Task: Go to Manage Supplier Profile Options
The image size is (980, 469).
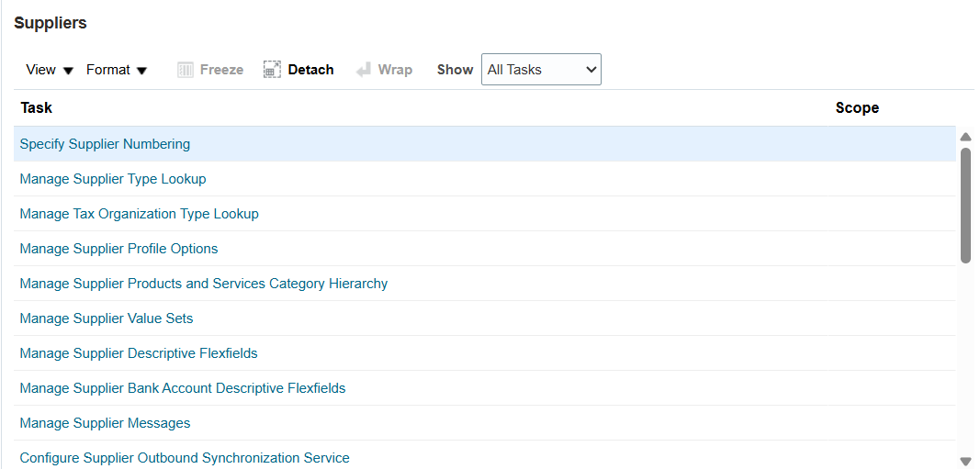Action: click(118, 249)
